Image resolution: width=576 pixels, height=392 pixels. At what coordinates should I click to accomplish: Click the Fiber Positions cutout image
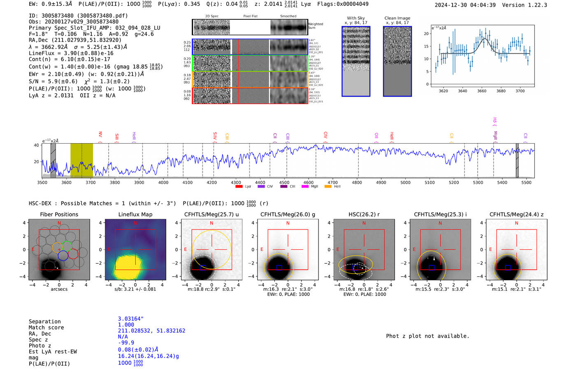click(x=59, y=249)
